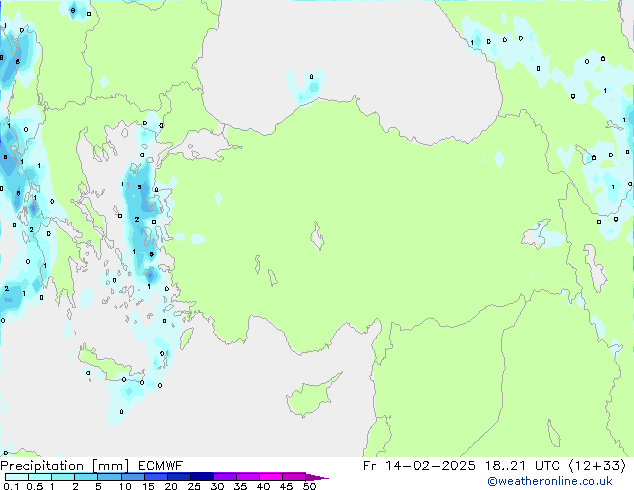This screenshot has height=490, width=634.
Task: Click the "25" legend scale label
Action: (194, 486)
